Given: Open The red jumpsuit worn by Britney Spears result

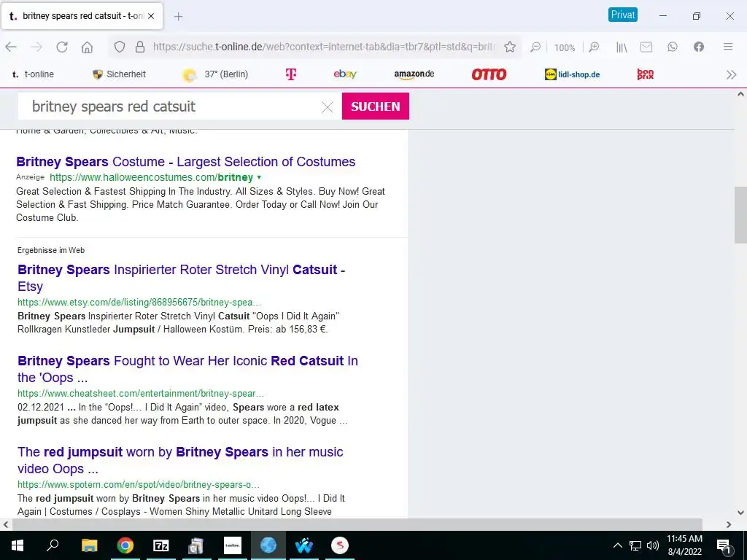Looking at the screenshot, I should pos(180,460).
